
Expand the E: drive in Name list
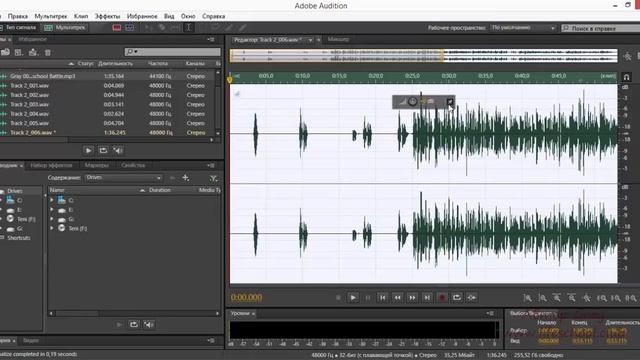click(x=52, y=210)
